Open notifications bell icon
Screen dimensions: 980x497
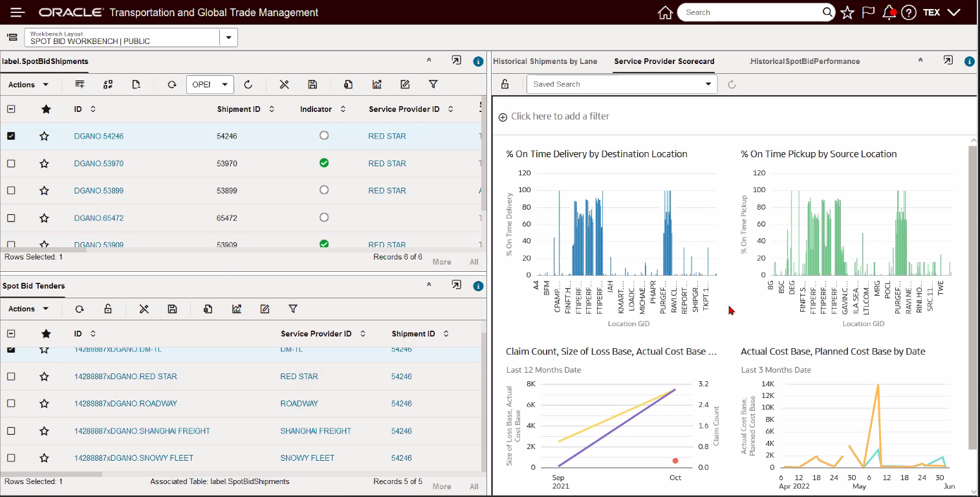click(x=889, y=12)
